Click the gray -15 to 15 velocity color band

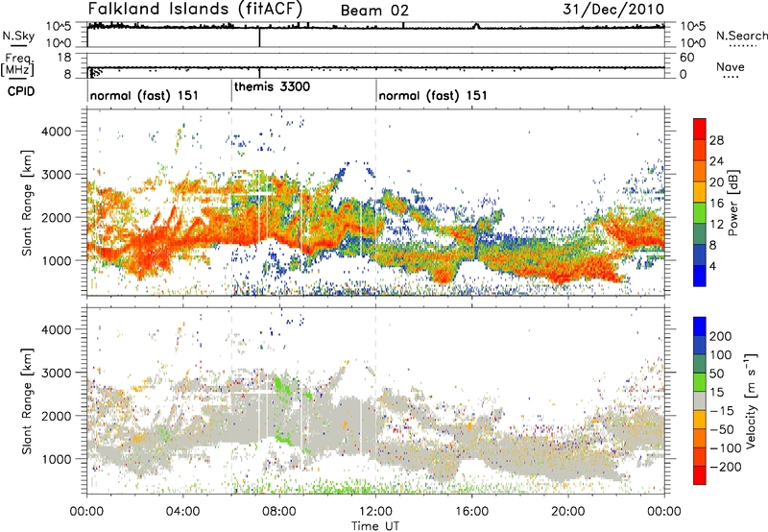click(x=700, y=400)
